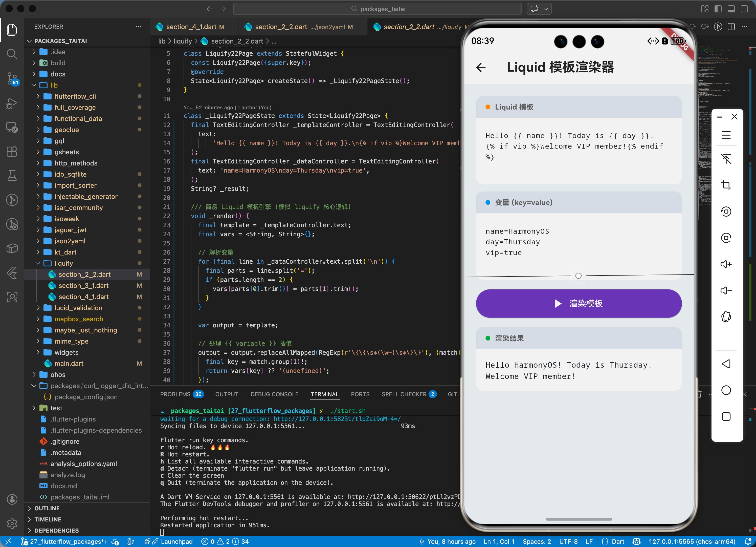Open the Extensions view
The image size is (756, 547).
coord(12,152)
